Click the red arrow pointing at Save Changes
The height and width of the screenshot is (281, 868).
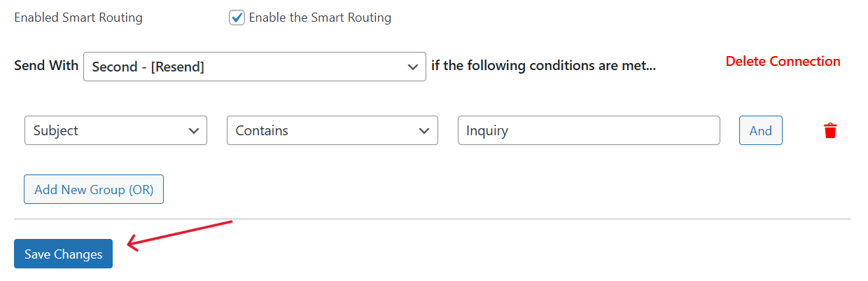click(x=179, y=234)
